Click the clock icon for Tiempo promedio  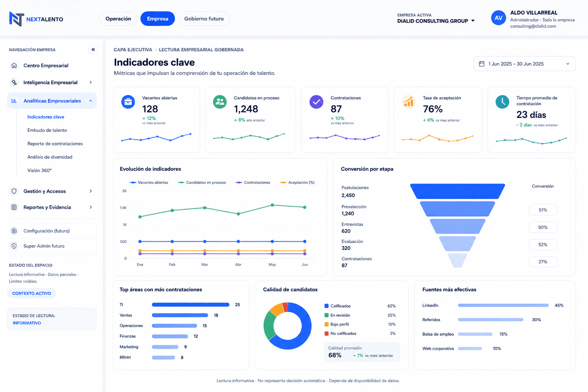[x=502, y=102]
